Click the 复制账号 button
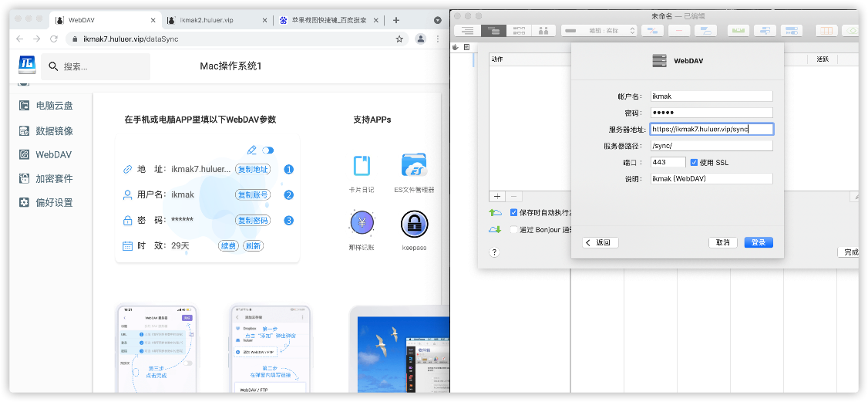The width and height of the screenshot is (868, 402). [x=253, y=195]
